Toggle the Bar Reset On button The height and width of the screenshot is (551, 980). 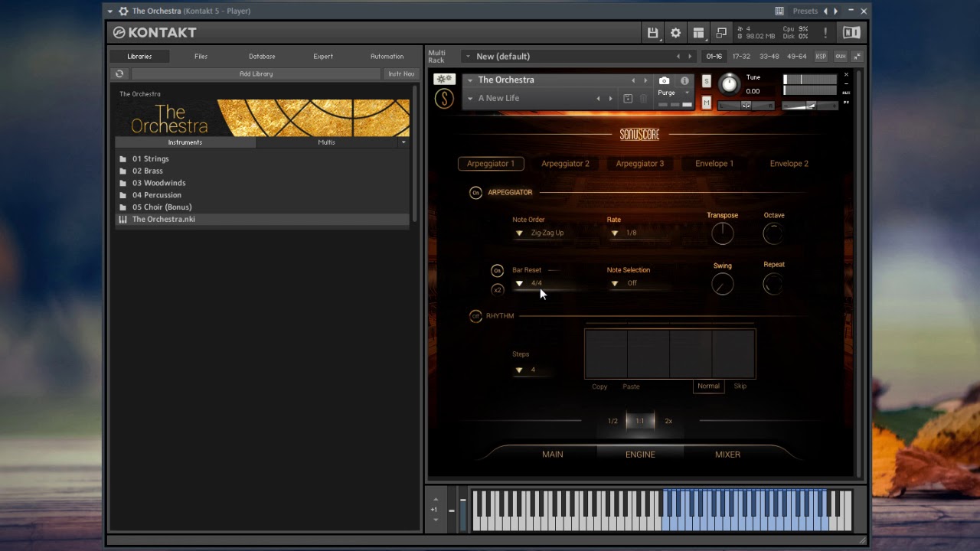click(x=497, y=271)
